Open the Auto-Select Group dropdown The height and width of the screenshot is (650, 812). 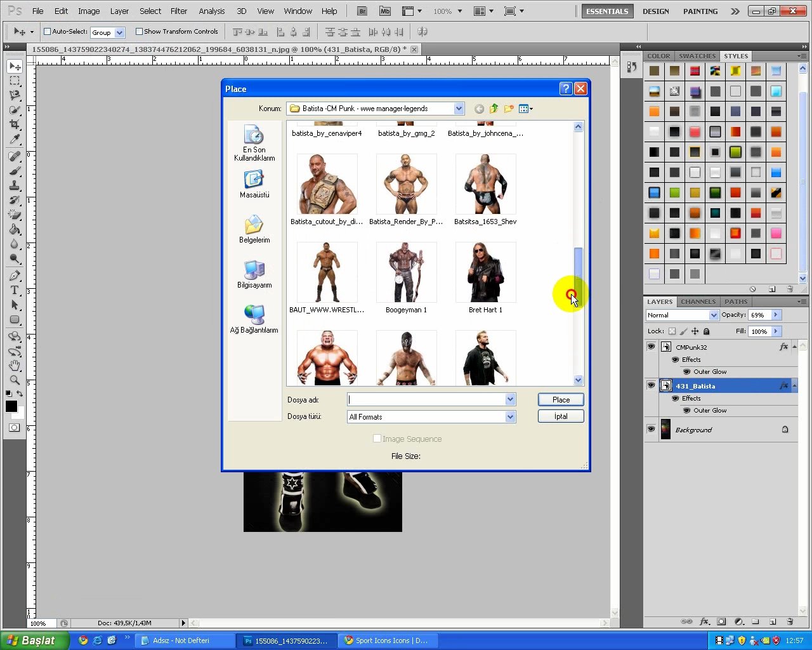click(x=119, y=32)
